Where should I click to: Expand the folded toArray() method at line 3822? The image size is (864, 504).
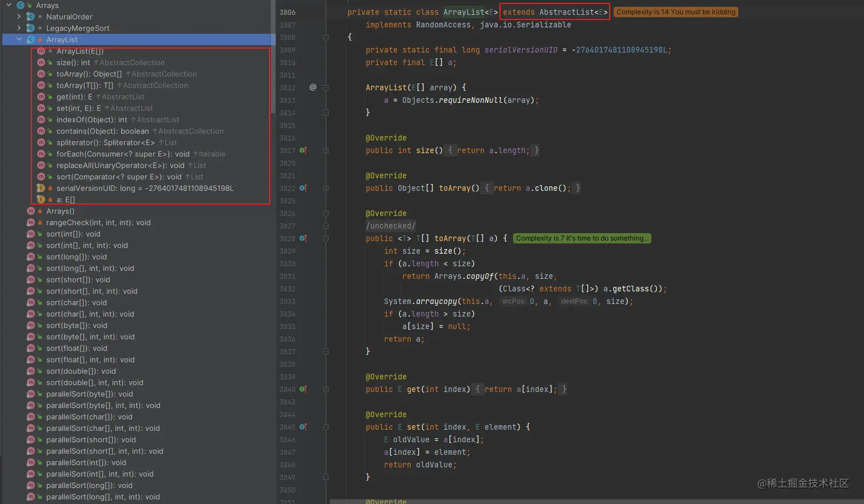point(326,188)
